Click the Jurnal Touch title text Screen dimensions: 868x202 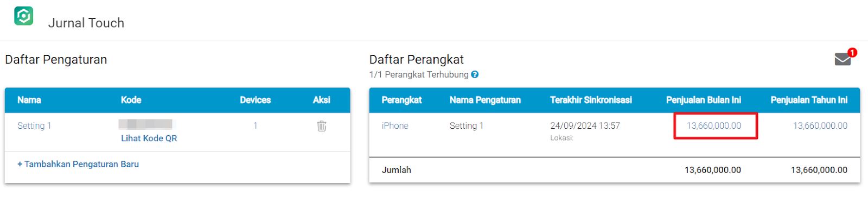pyautogui.click(x=86, y=23)
